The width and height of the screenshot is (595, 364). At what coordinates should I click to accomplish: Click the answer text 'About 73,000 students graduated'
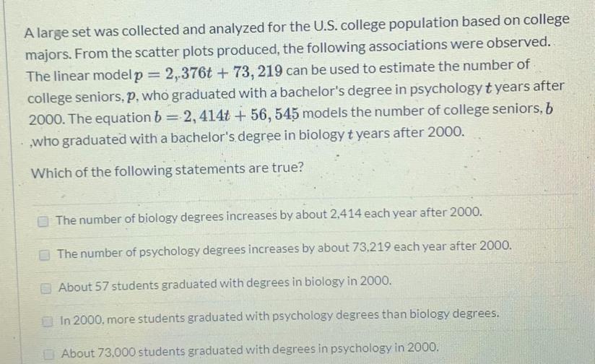[250, 350]
